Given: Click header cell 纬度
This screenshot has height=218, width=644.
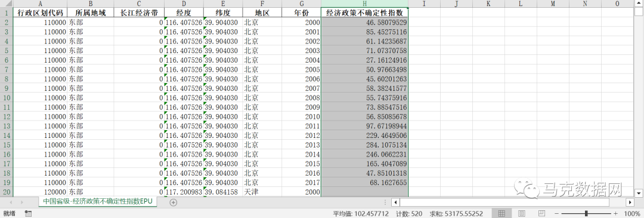Looking at the screenshot, I should click(x=223, y=13).
